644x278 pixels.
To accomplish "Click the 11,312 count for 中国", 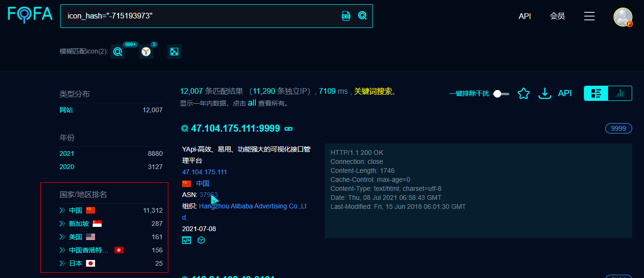I will coord(153,210).
